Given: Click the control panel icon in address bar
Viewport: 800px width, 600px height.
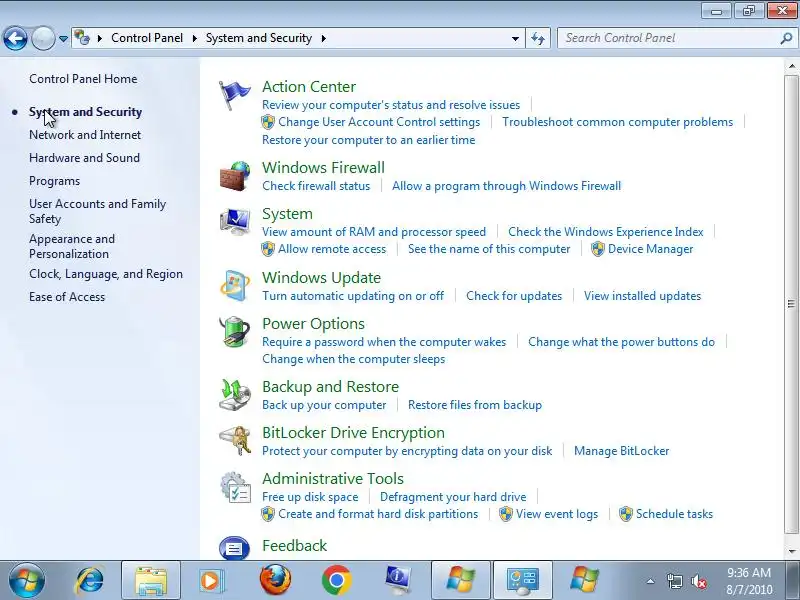Looking at the screenshot, I should [x=82, y=38].
